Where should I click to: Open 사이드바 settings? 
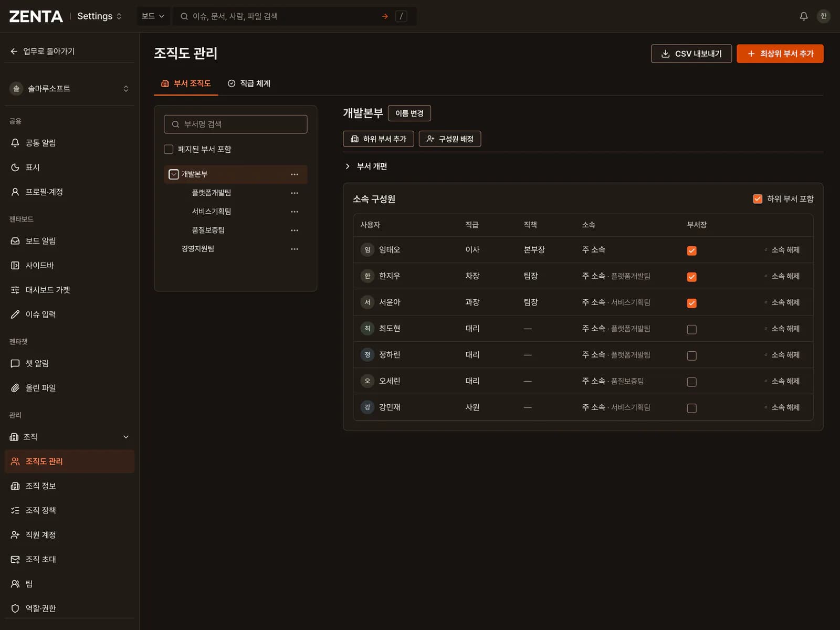tap(69, 266)
